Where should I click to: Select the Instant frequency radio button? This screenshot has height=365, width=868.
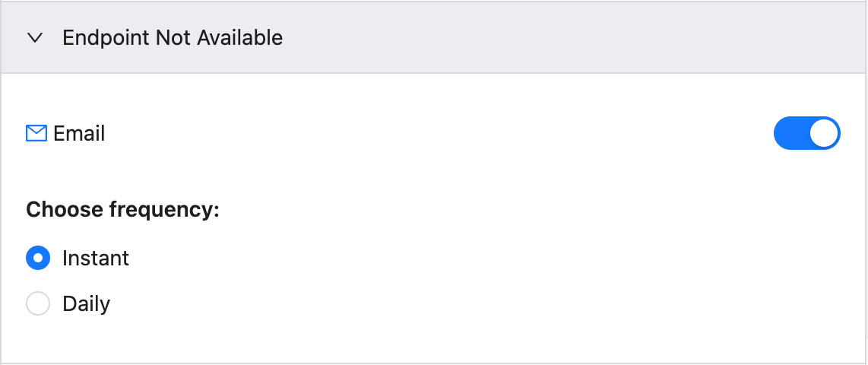pyautogui.click(x=38, y=258)
